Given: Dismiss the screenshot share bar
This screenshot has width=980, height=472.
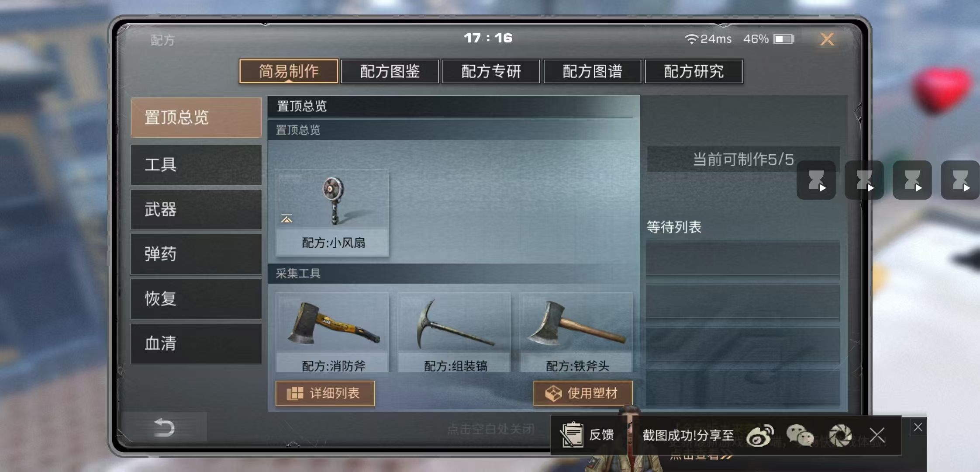Looking at the screenshot, I should click(x=877, y=436).
